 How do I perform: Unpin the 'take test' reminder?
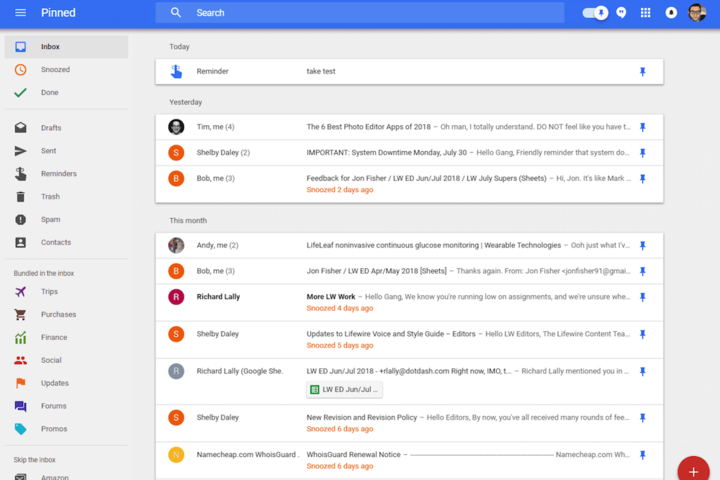642,72
